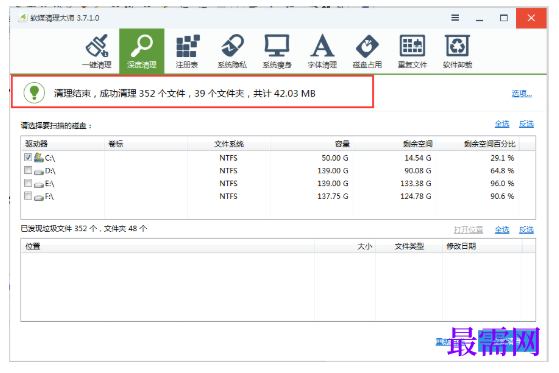Select the 64.8 % free percentage cell
Image resolution: width=559 pixels, height=373 pixels.
click(x=502, y=171)
